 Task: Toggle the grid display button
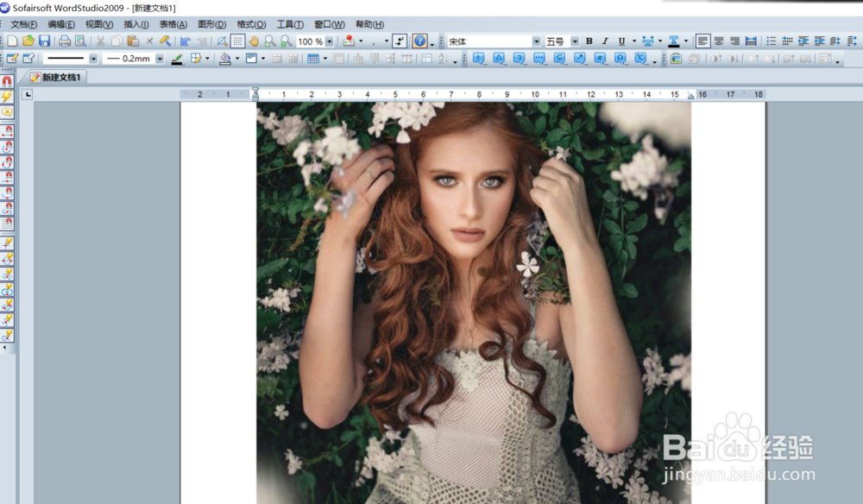tap(238, 41)
